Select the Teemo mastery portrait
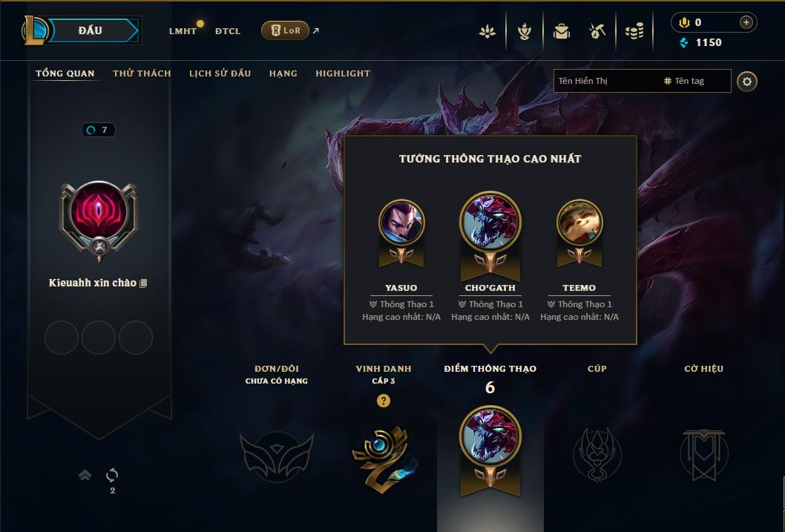 579,222
